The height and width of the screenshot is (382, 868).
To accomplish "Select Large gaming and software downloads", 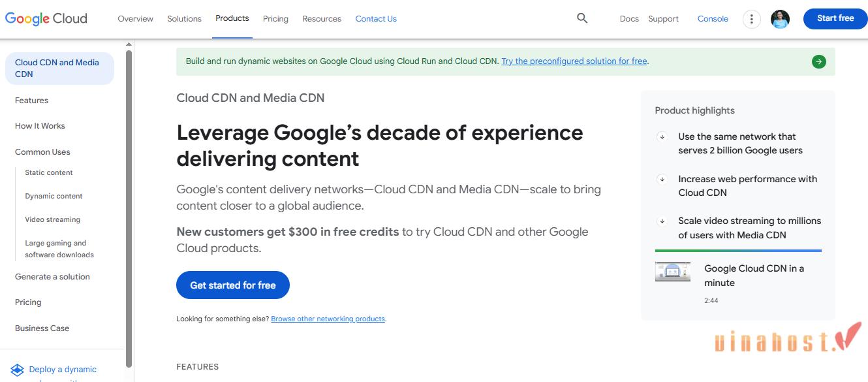I will (59, 249).
